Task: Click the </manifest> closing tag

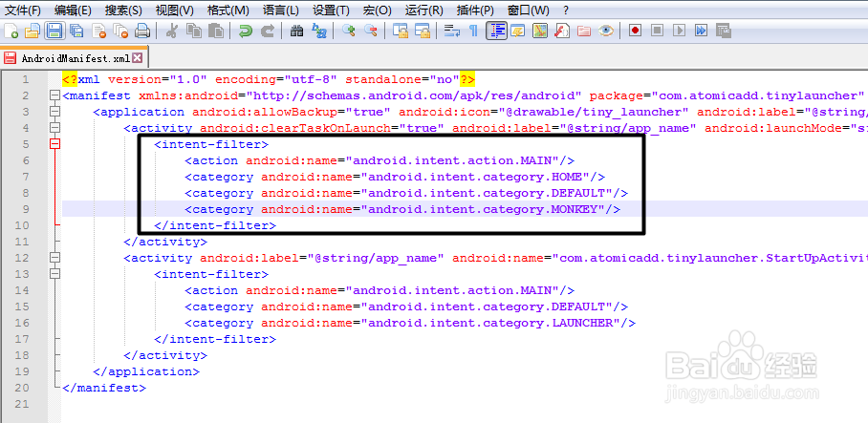Action: pos(104,388)
